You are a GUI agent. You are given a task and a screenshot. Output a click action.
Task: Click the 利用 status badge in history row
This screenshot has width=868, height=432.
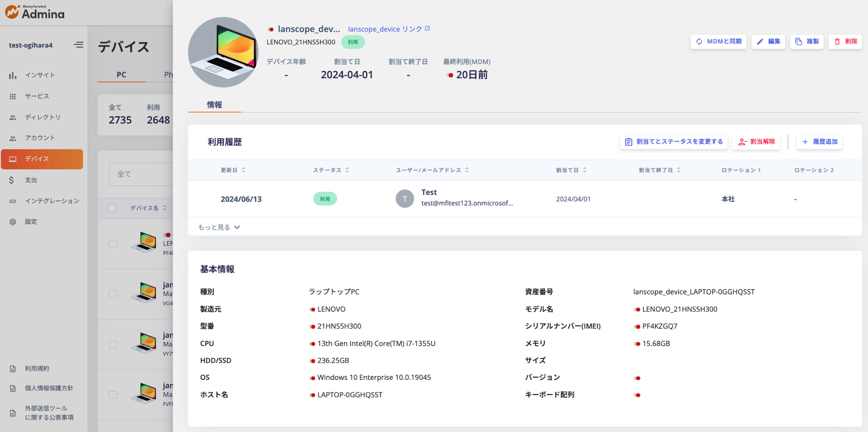(x=325, y=199)
